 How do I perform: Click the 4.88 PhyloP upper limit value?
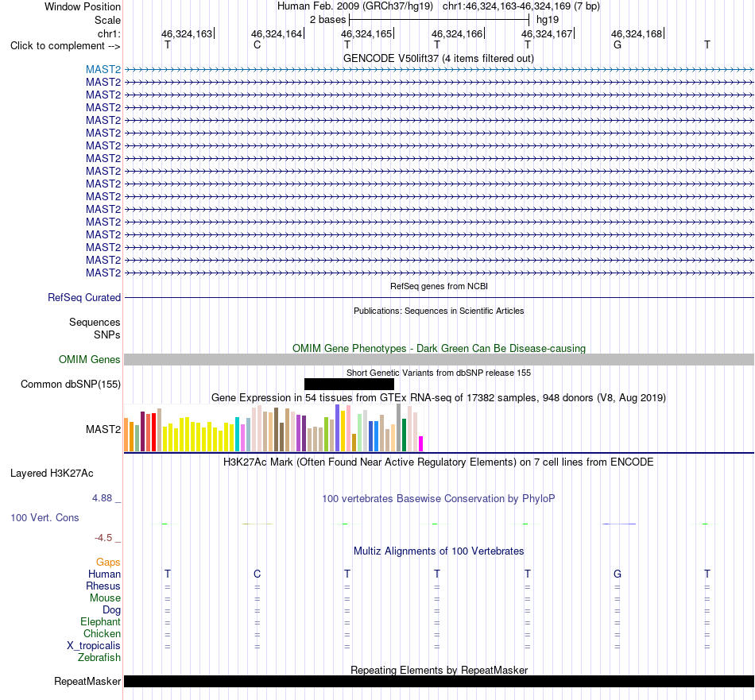coord(102,498)
